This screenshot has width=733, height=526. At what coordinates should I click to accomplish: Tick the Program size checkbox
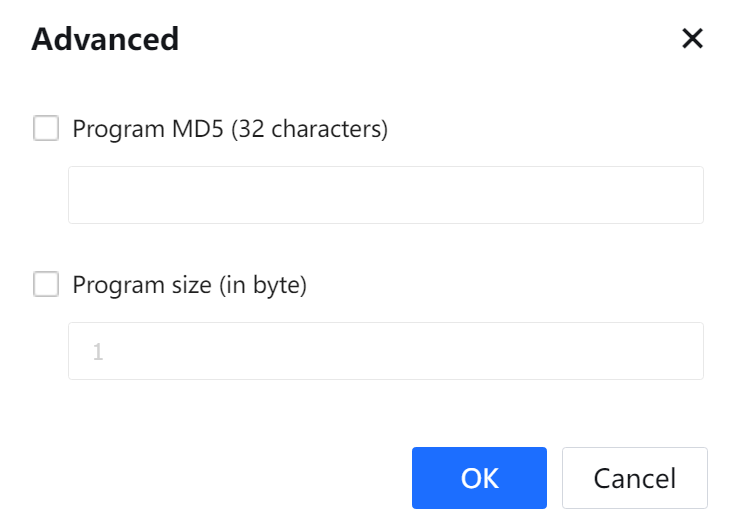[46, 285]
